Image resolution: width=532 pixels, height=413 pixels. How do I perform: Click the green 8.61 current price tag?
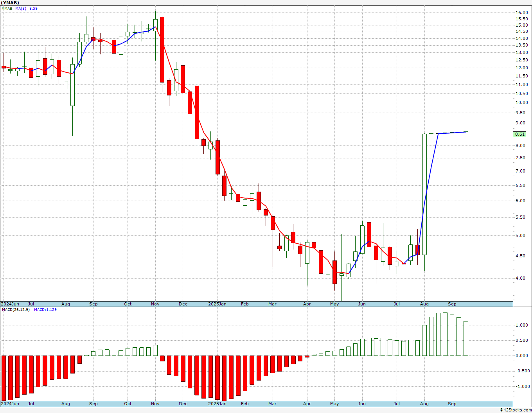[520, 134]
